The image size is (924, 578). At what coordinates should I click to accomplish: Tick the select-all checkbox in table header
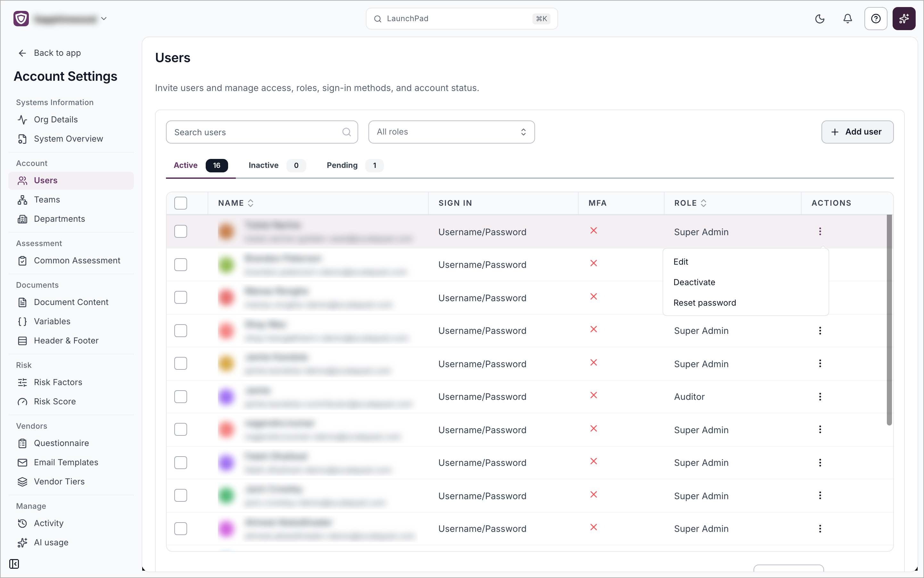point(180,203)
